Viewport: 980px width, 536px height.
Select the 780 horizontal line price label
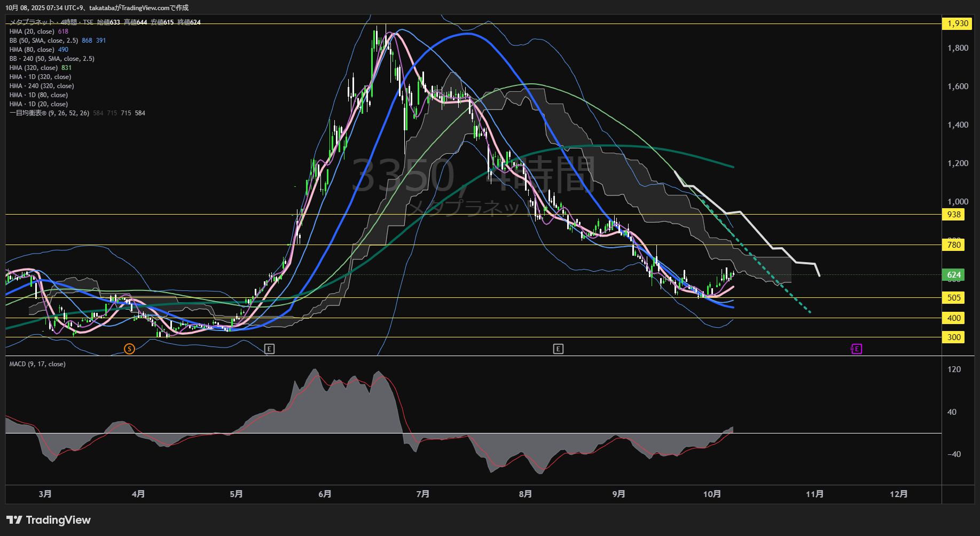[x=954, y=245]
